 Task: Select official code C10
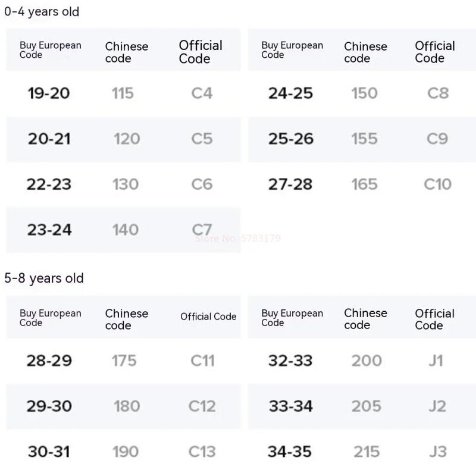point(437,184)
